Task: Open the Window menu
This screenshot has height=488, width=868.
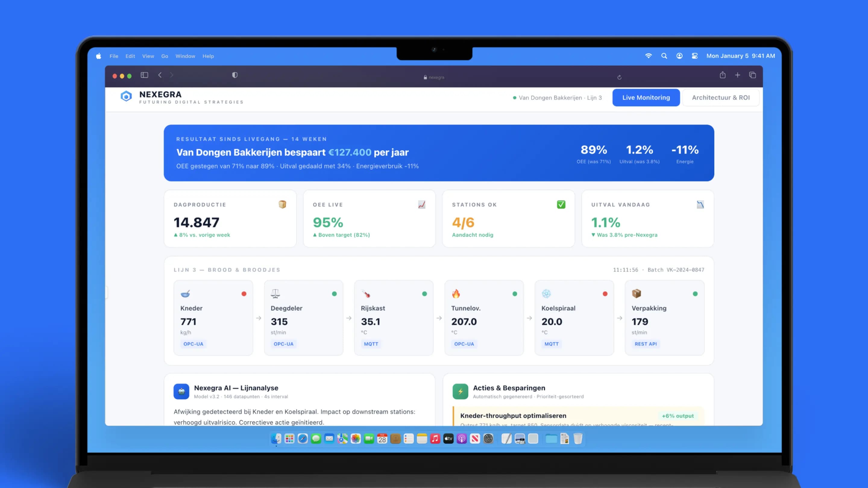Action: click(185, 56)
